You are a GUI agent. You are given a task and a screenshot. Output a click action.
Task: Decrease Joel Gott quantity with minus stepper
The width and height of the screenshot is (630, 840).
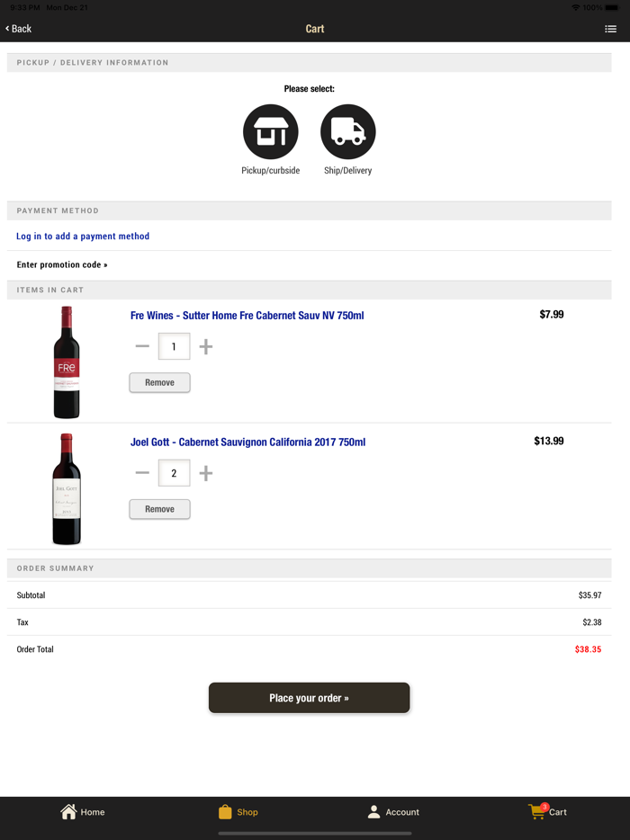[141, 472]
